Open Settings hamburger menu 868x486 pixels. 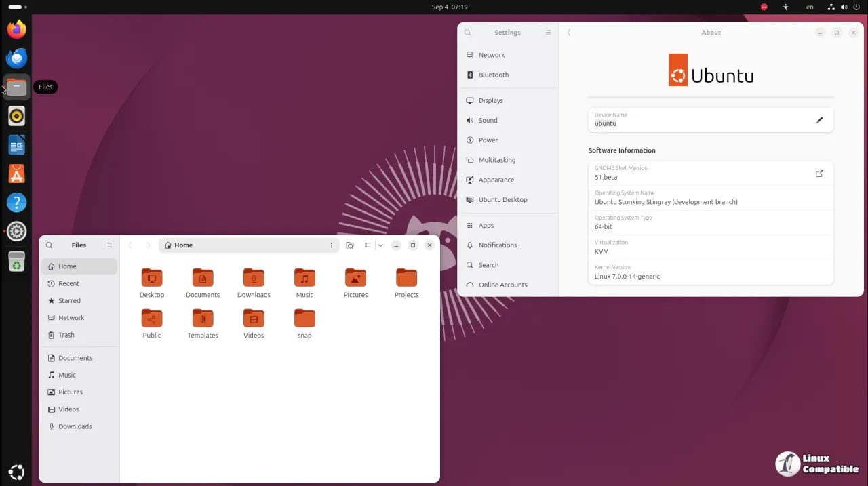coord(549,33)
